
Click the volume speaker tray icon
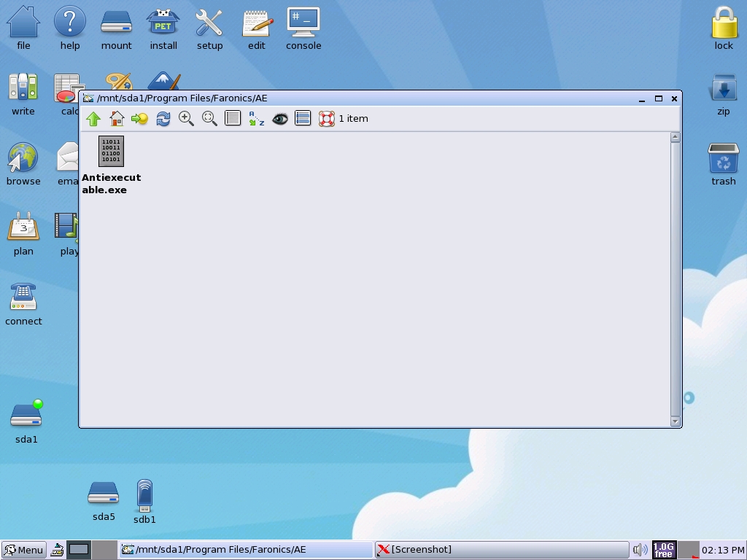[640, 550]
